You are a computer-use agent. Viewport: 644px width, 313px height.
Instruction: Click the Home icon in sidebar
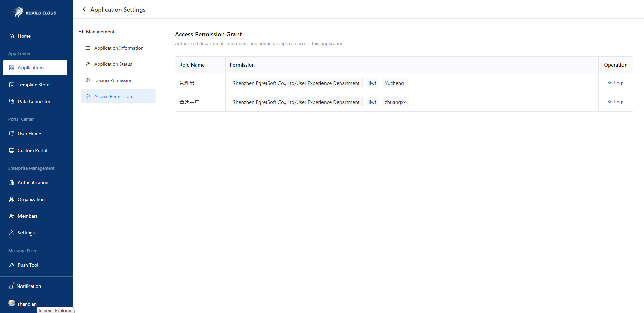[12, 36]
